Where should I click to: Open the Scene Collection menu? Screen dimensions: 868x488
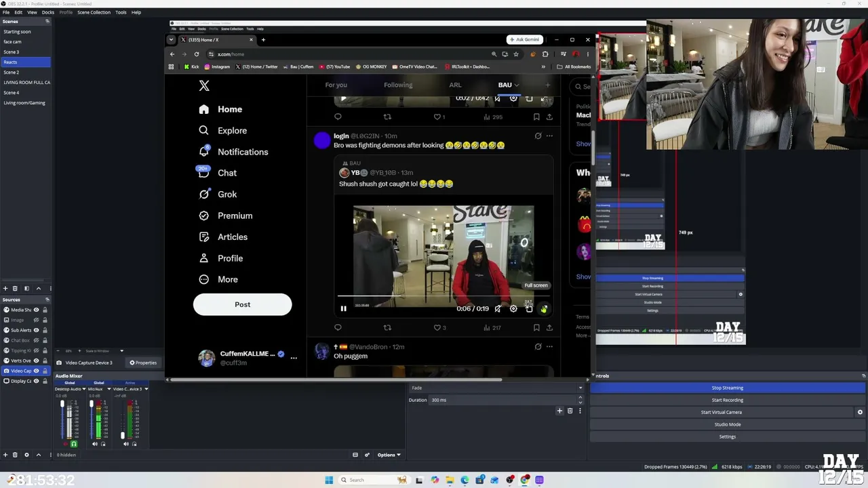(94, 12)
